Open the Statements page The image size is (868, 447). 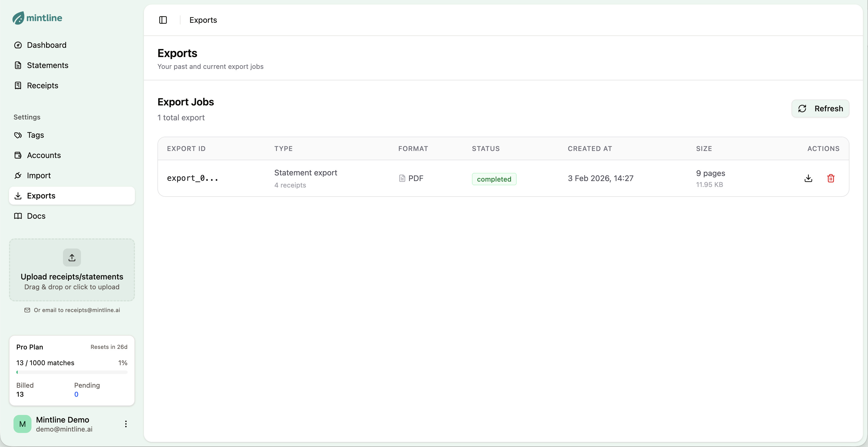48,66
